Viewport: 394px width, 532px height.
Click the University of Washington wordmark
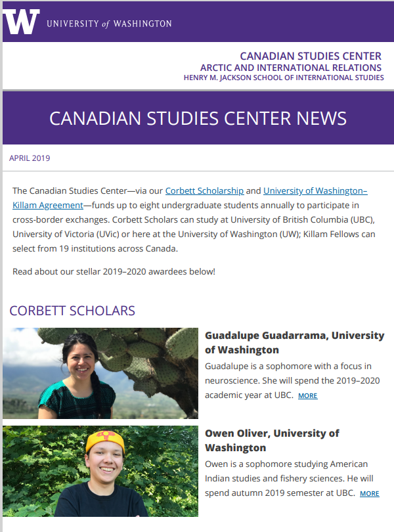[109, 24]
